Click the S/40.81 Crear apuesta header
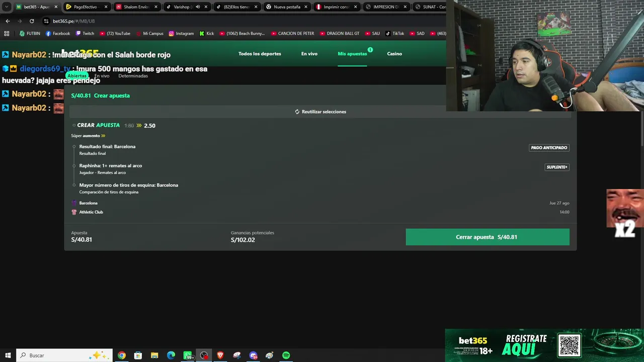The height and width of the screenshot is (362, 644). (x=101, y=96)
